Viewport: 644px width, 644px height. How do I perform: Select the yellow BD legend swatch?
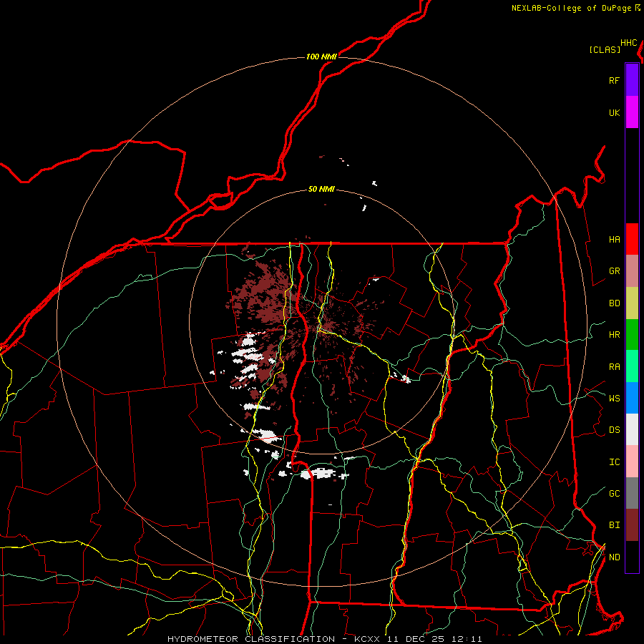pyautogui.click(x=632, y=303)
